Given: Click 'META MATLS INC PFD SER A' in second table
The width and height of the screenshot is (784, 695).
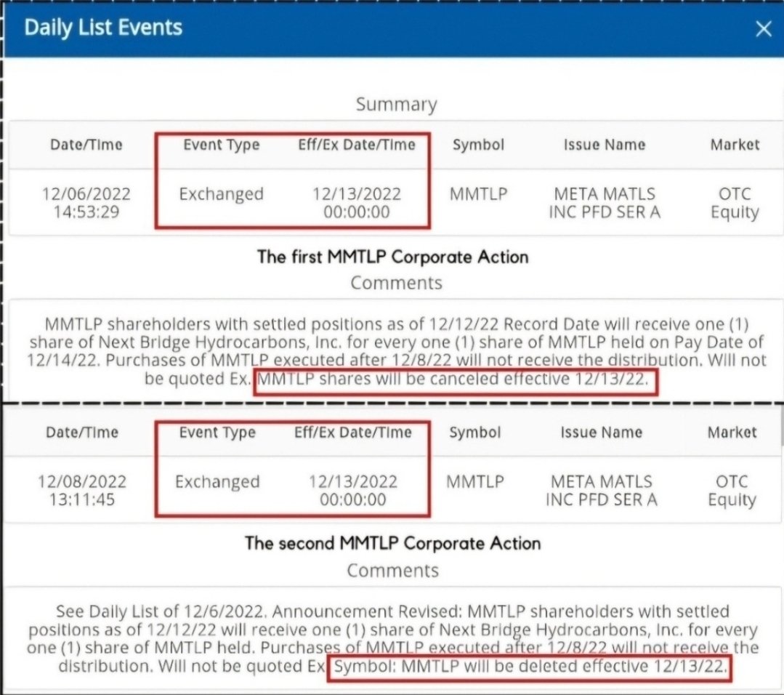Looking at the screenshot, I should (x=602, y=490).
